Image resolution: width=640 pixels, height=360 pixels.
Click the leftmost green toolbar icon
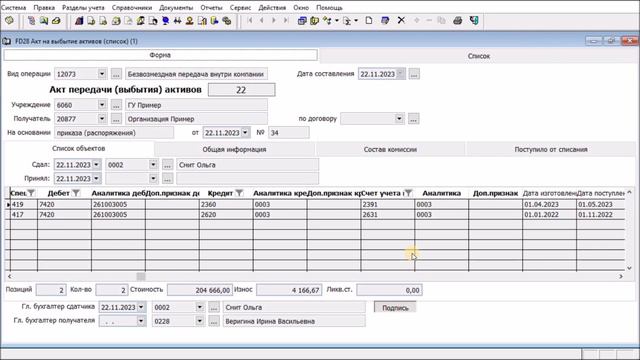pos(9,20)
